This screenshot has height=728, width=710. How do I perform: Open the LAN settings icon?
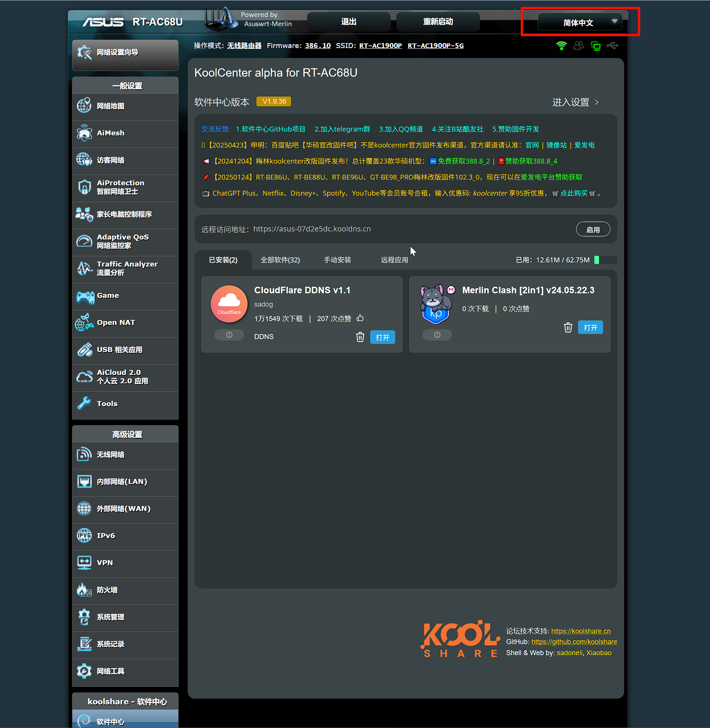click(84, 481)
